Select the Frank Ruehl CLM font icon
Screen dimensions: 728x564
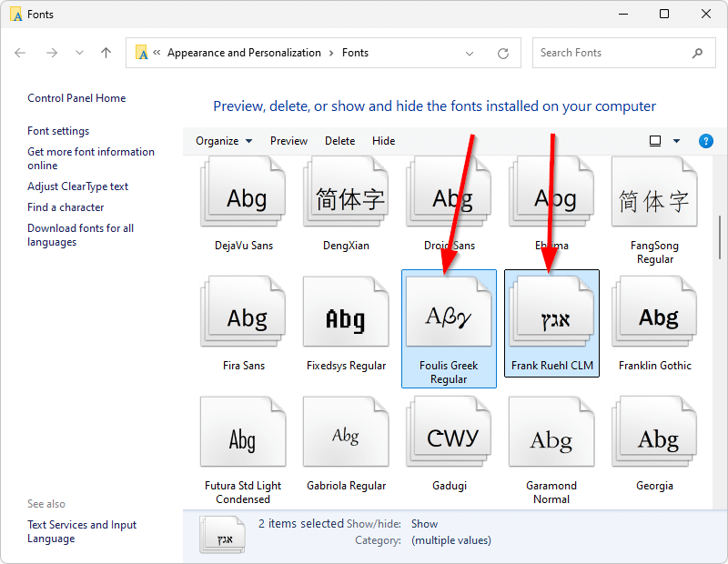pyautogui.click(x=551, y=311)
